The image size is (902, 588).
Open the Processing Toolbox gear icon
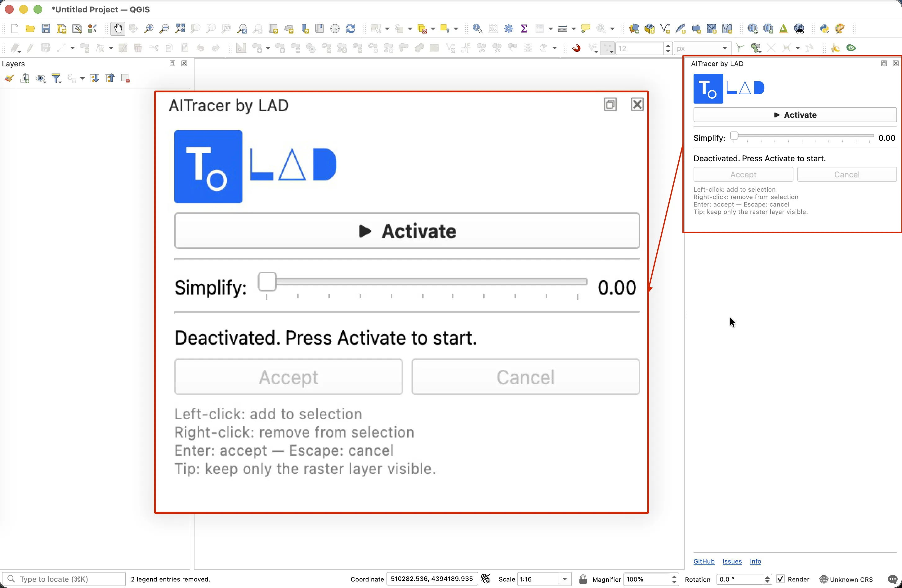click(509, 29)
